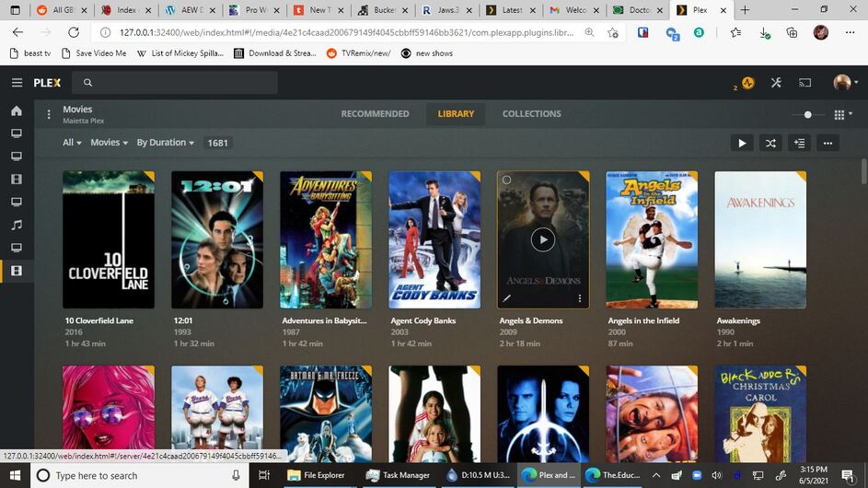Click the Cast to player icon

pos(804,83)
